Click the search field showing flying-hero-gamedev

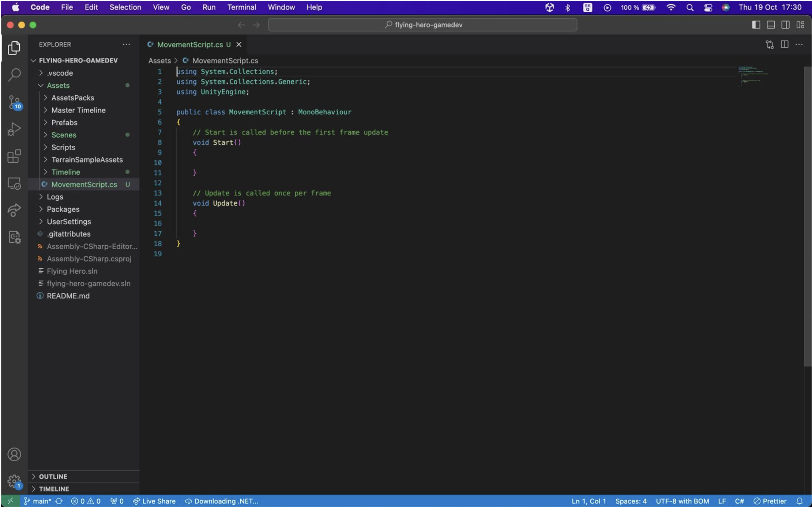pos(422,25)
